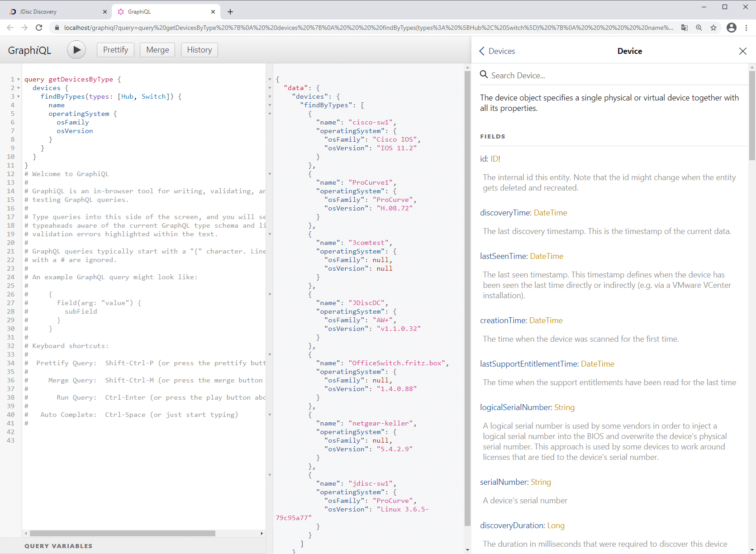Open a new browser tab with the plus icon
Screen dimensions: 756x554
230,11
